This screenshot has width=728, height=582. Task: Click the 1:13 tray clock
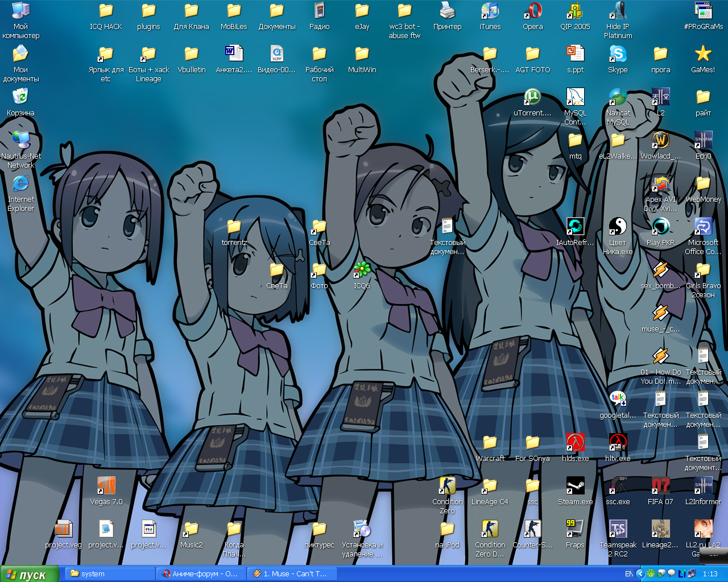pos(710,574)
